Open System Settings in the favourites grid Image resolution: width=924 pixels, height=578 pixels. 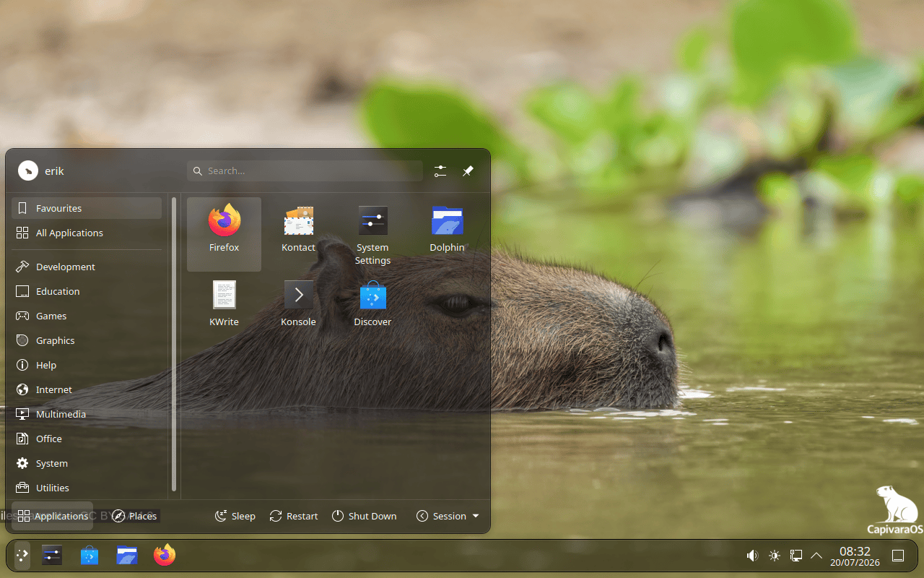[372, 234]
